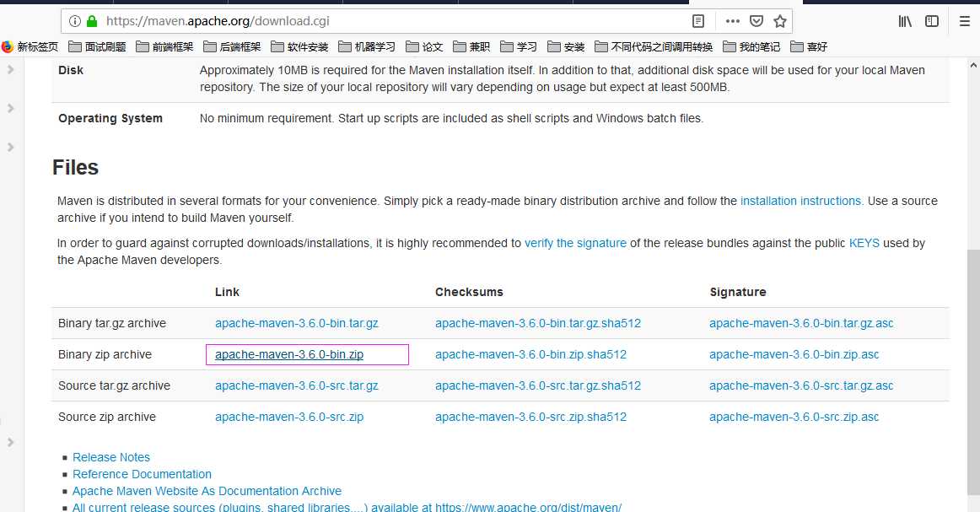Select Binary tar.gz archive row label
This screenshot has width=980, height=512.
pos(112,323)
